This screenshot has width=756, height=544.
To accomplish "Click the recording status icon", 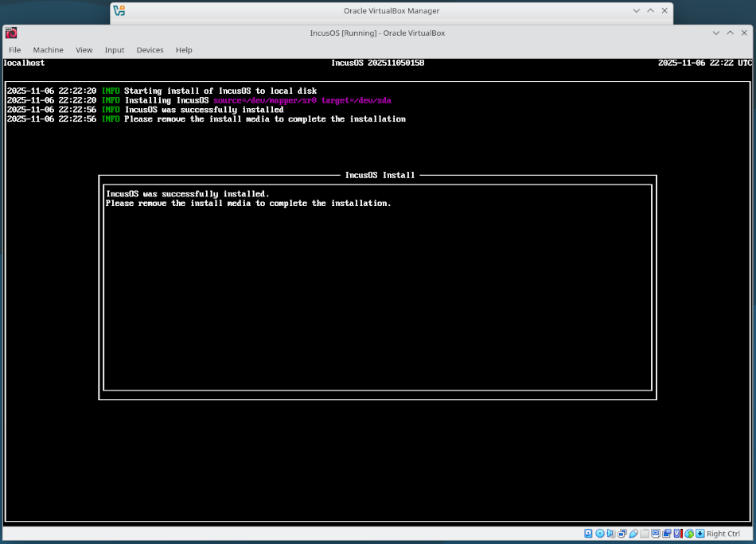I will [x=667, y=533].
